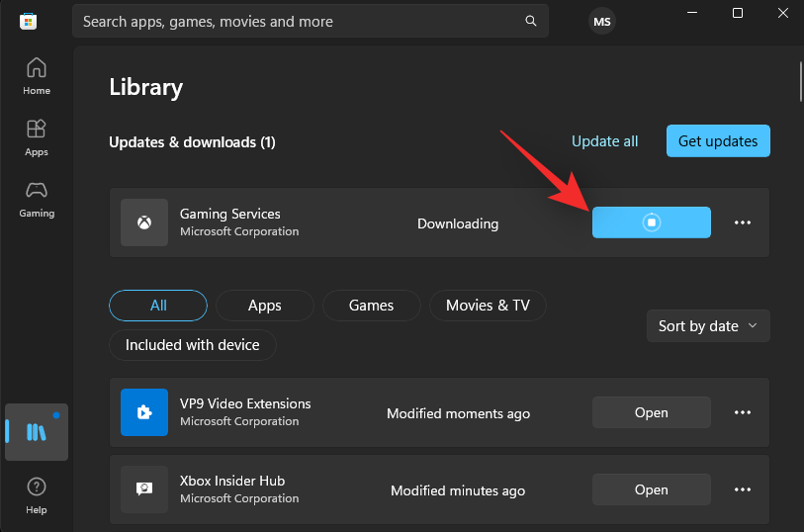Viewport: 804px width, 532px height.
Task: Open more options for Gaming Services
Action: [x=743, y=222]
